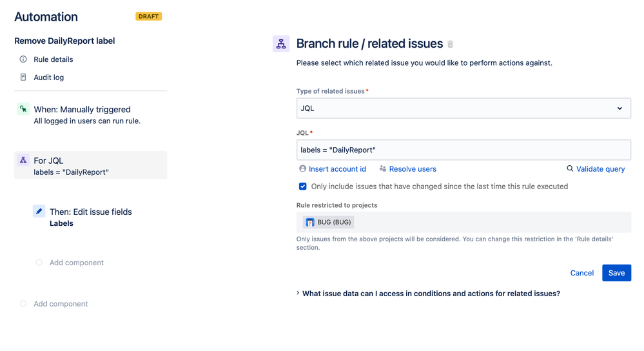Click into the JQL query input field

click(x=463, y=150)
